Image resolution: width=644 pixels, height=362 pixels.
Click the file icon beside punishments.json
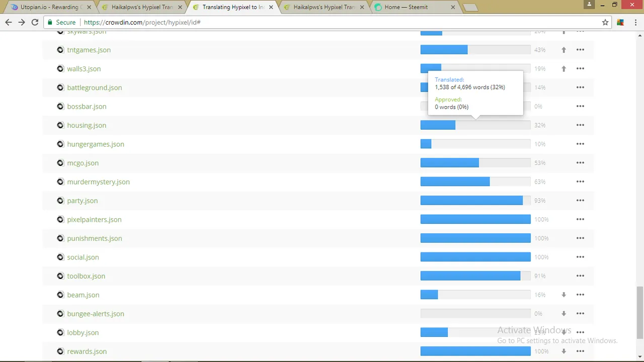click(60, 238)
